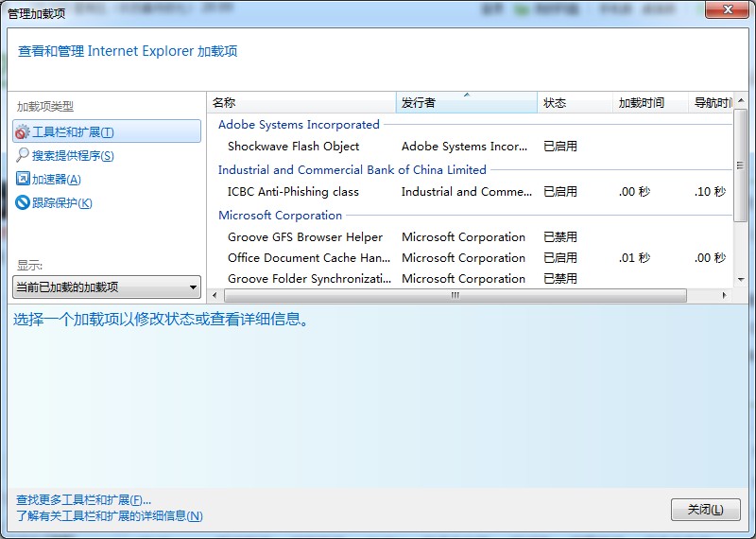Click the Tracking Protection blocked-circle icon
This screenshot has height=539, width=756.
(x=23, y=202)
